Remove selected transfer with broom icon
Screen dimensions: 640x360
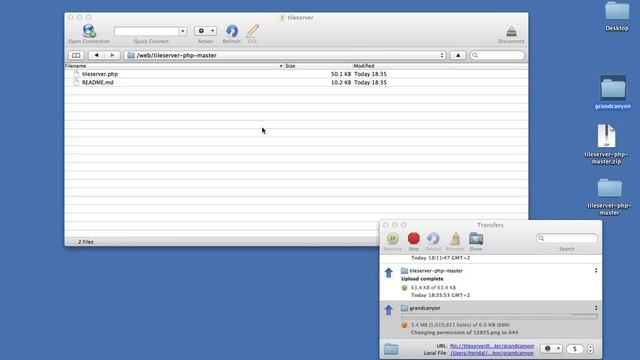[455, 241]
